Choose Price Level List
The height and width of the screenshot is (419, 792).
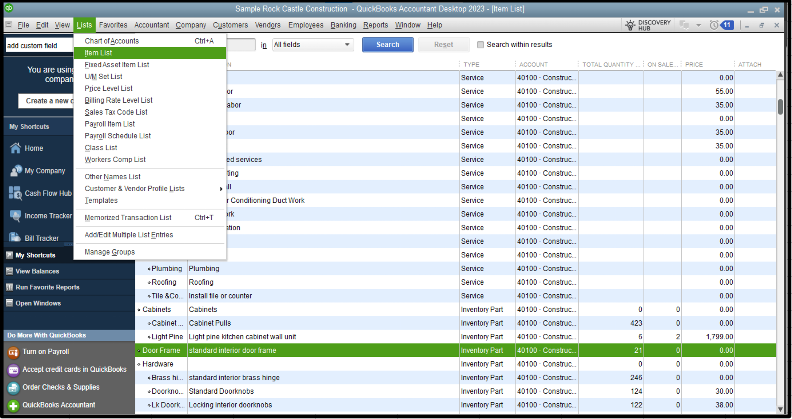click(x=150, y=88)
